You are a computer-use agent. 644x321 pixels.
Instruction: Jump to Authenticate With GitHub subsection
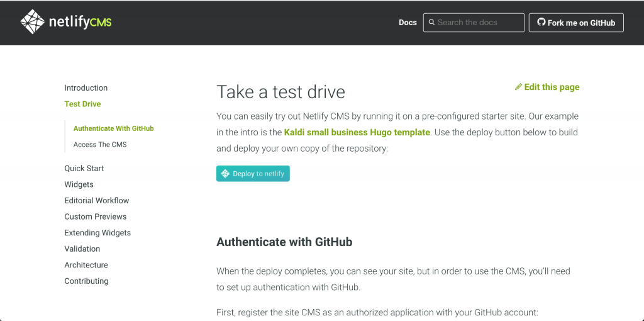pyautogui.click(x=113, y=128)
